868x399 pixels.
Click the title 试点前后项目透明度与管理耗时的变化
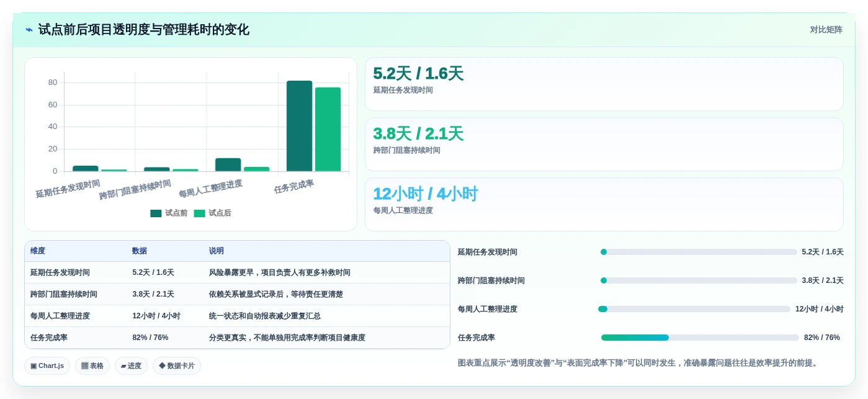point(144,30)
